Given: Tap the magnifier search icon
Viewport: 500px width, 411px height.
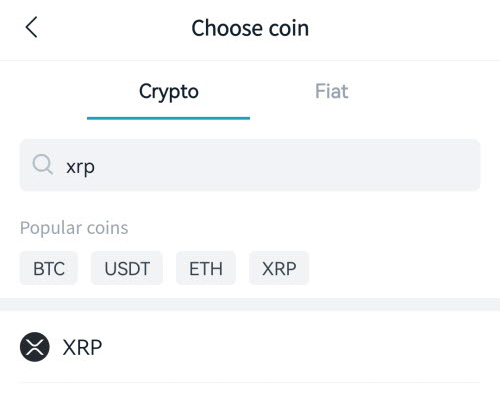Looking at the screenshot, I should pyautogui.click(x=43, y=164).
